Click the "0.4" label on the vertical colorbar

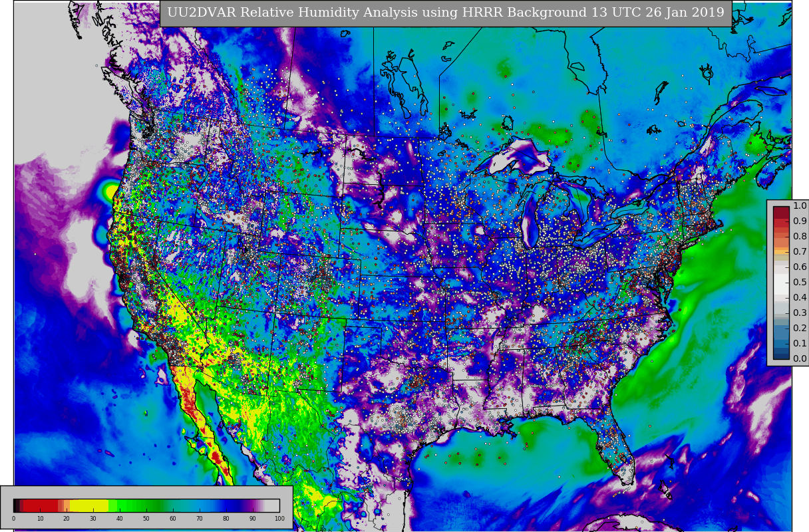(x=800, y=297)
